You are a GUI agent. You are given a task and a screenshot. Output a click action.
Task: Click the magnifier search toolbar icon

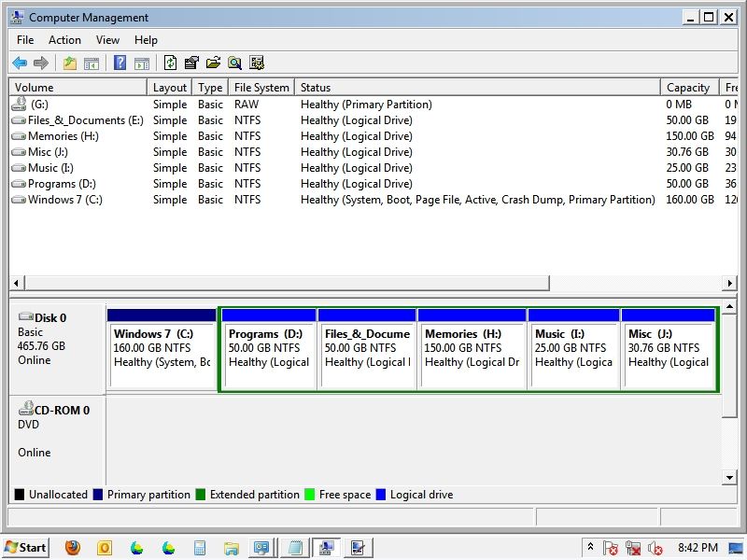click(234, 63)
